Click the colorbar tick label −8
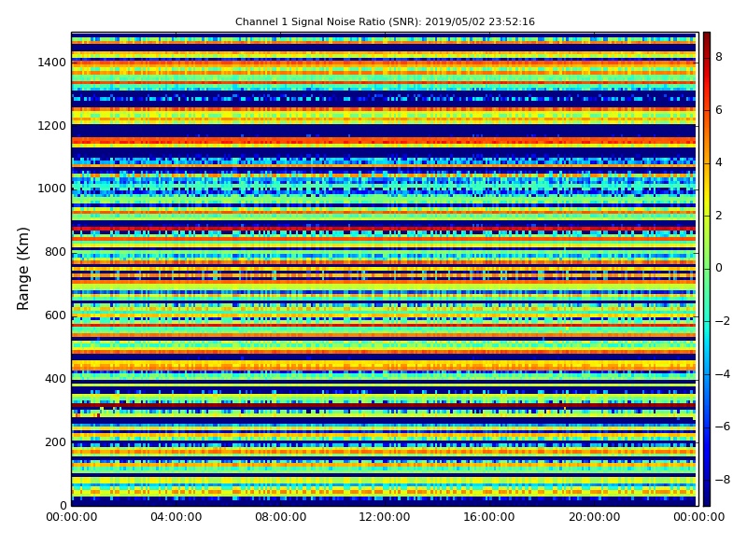 click(x=723, y=480)
